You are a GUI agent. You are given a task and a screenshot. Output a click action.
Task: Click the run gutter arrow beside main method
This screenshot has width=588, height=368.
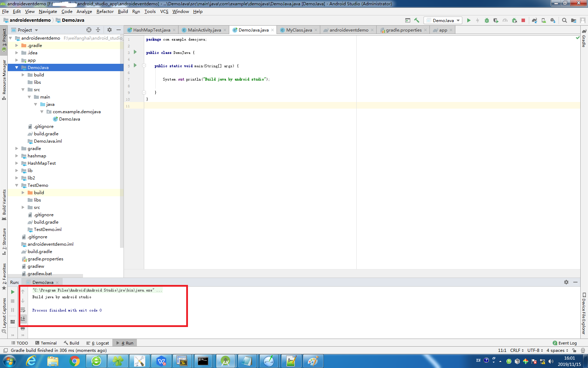[x=135, y=65]
